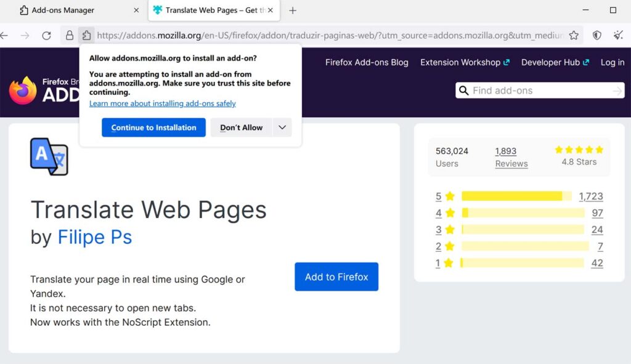
Task: Select the Translate Web Pages tab
Action: 214,10
